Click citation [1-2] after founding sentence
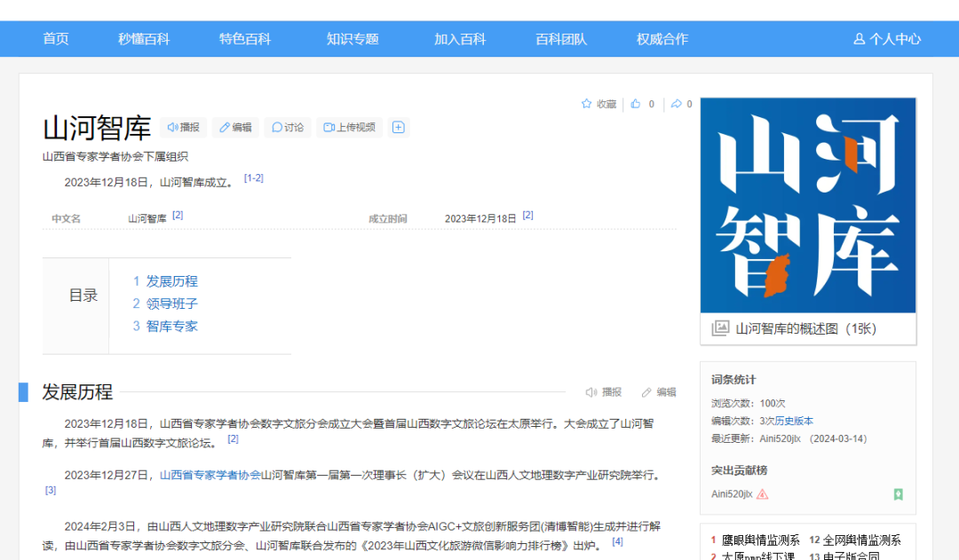 254,177
